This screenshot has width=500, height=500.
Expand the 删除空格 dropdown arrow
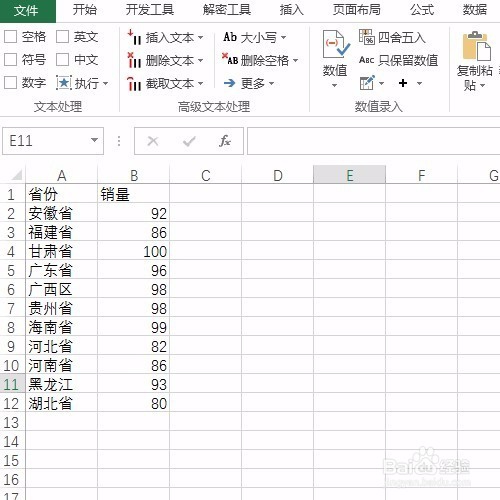(295, 61)
